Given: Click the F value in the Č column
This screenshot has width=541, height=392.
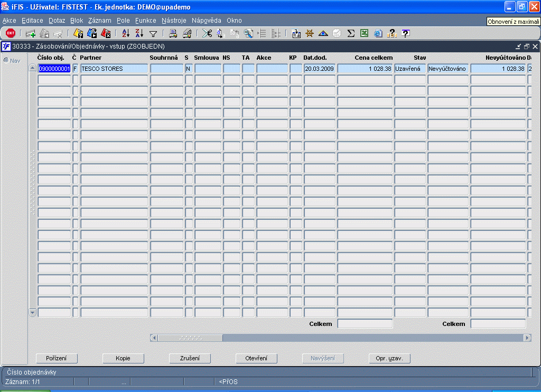Looking at the screenshot, I should coord(76,69).
